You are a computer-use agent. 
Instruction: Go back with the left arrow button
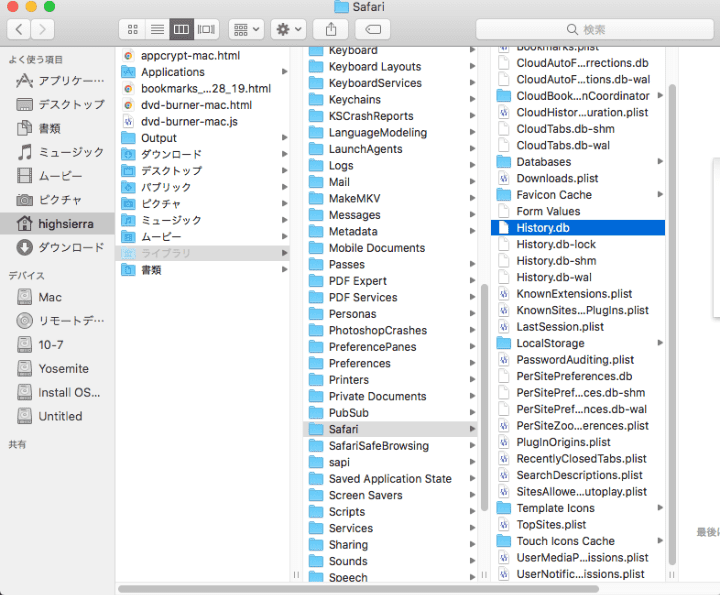19,29
